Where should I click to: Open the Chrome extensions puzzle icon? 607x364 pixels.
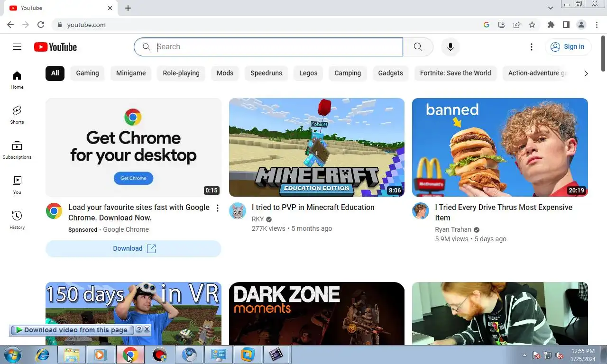[551, 25]
